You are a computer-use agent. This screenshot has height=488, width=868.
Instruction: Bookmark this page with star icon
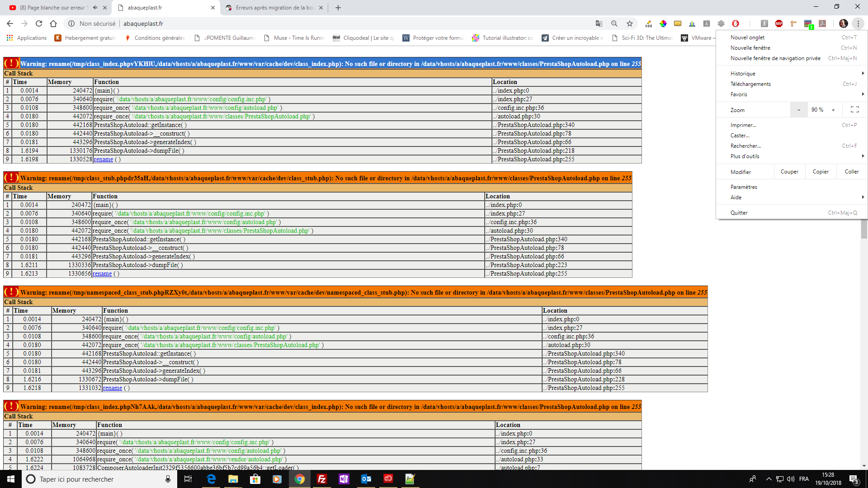tap(630, 23)
